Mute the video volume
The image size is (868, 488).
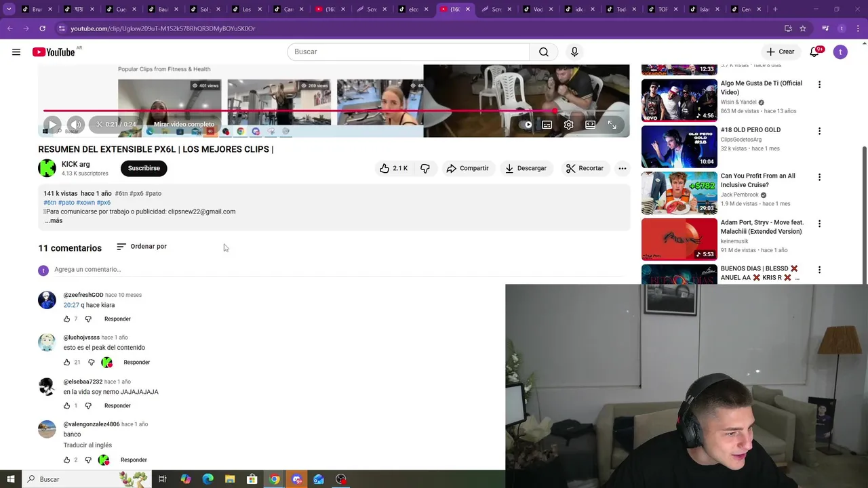(x=76, y=125)
